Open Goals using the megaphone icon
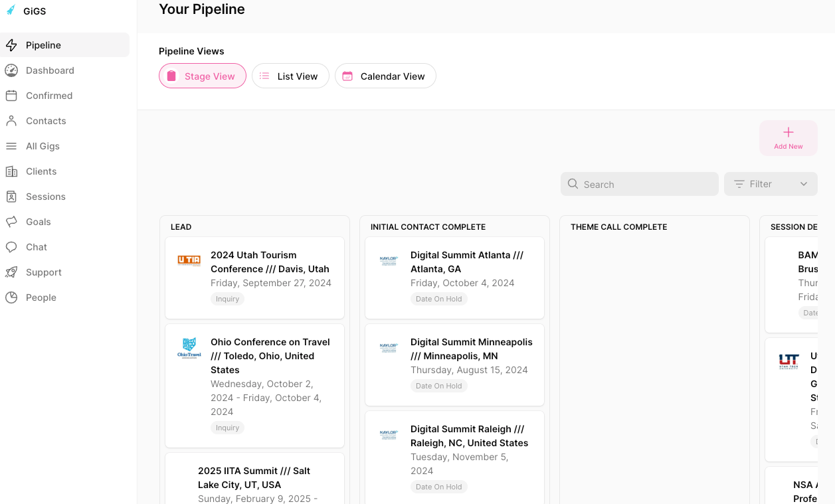This screenshot has width=835, height=504. point(11,222)
